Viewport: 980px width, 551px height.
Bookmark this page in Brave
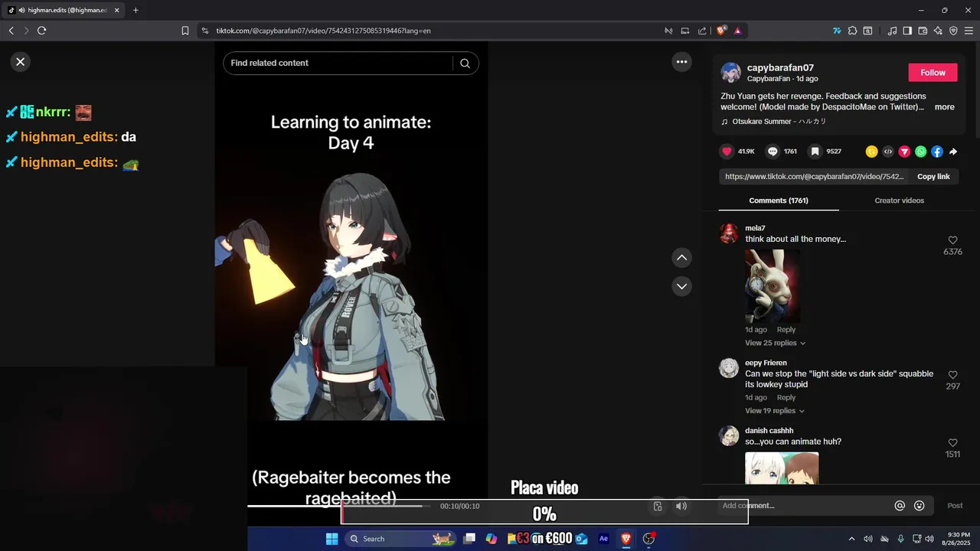click(x=185, y=31)
